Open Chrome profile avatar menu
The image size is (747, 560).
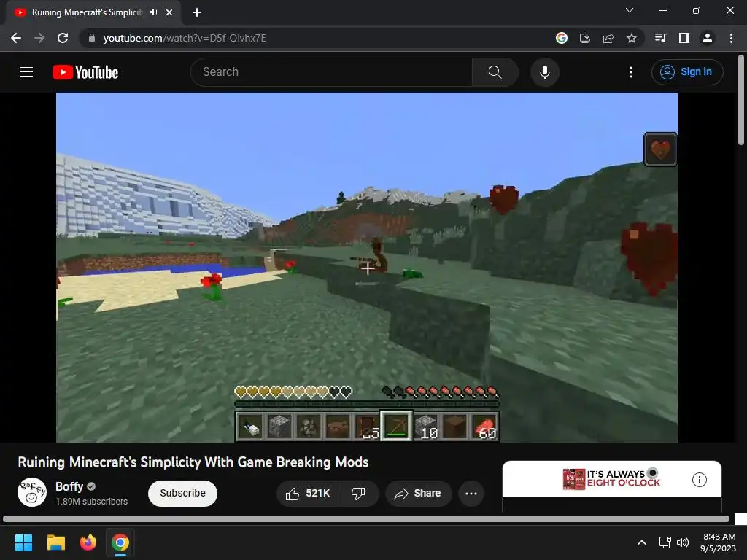point(708,38)
